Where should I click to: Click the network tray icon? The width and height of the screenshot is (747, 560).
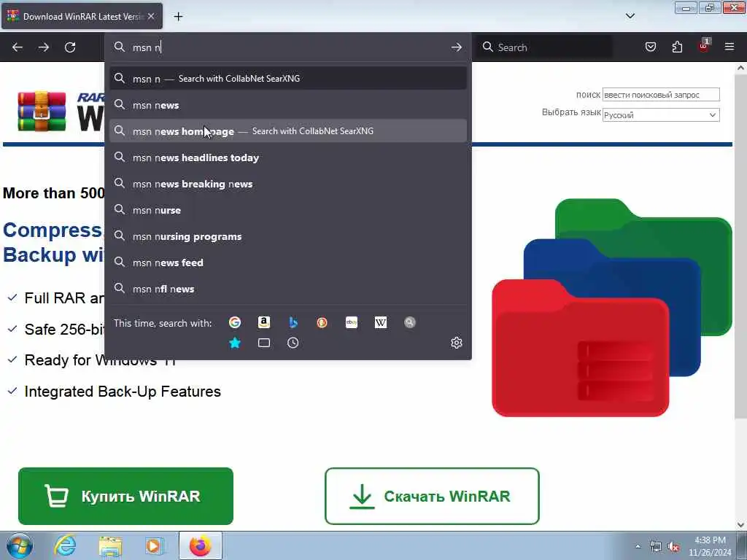[656, 547]
